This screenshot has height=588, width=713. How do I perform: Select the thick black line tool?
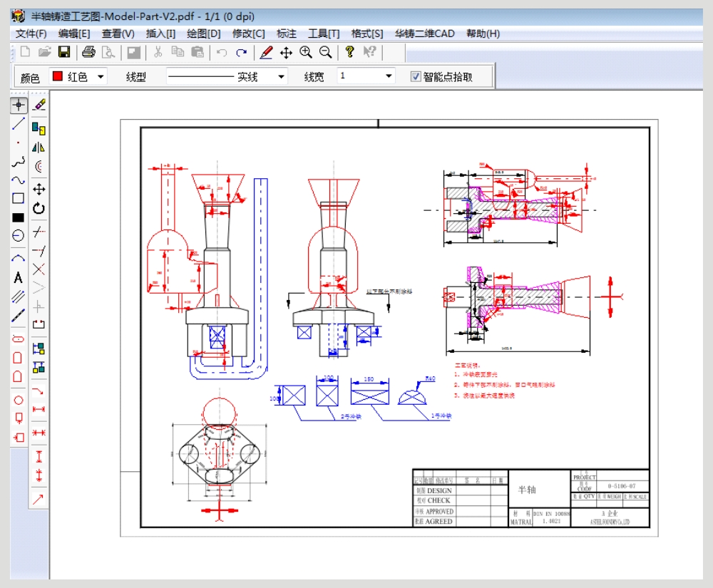pos(19,315)
